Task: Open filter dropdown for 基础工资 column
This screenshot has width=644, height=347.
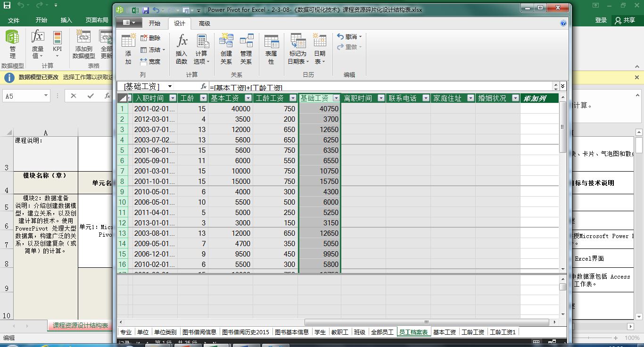Action: [x=336, y=98]
